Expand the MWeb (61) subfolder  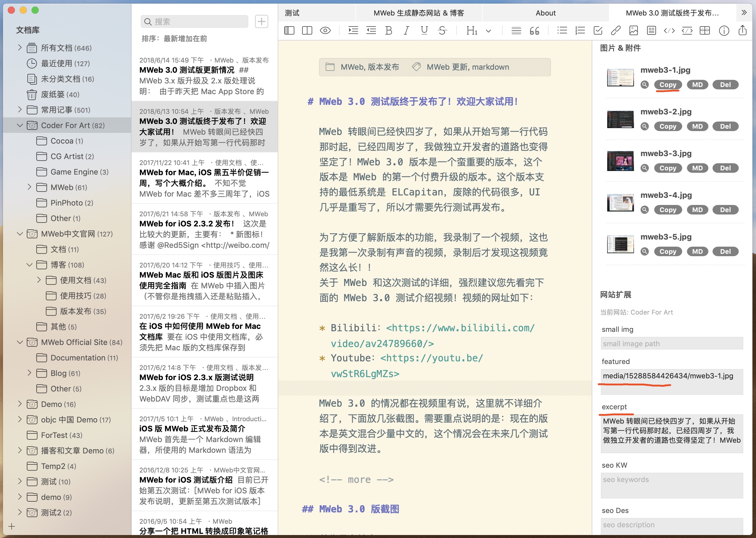point(29,187)
